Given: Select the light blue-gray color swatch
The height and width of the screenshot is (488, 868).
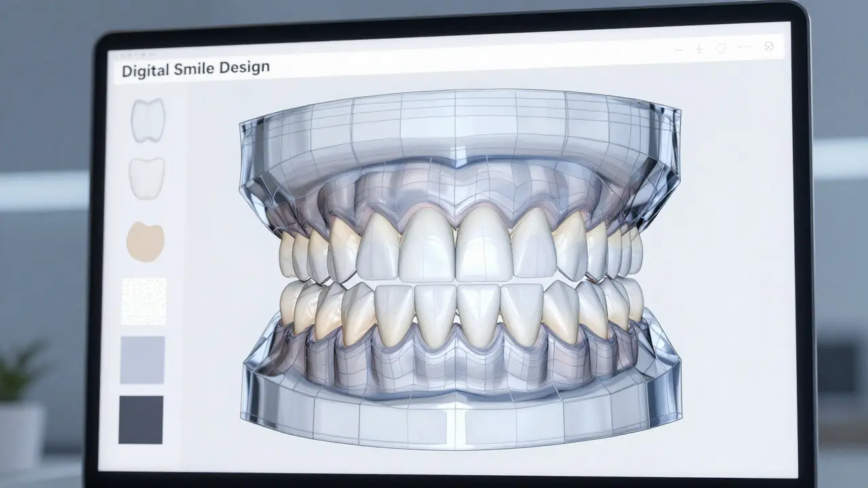Looking at the screenshot, I should 142,360.
